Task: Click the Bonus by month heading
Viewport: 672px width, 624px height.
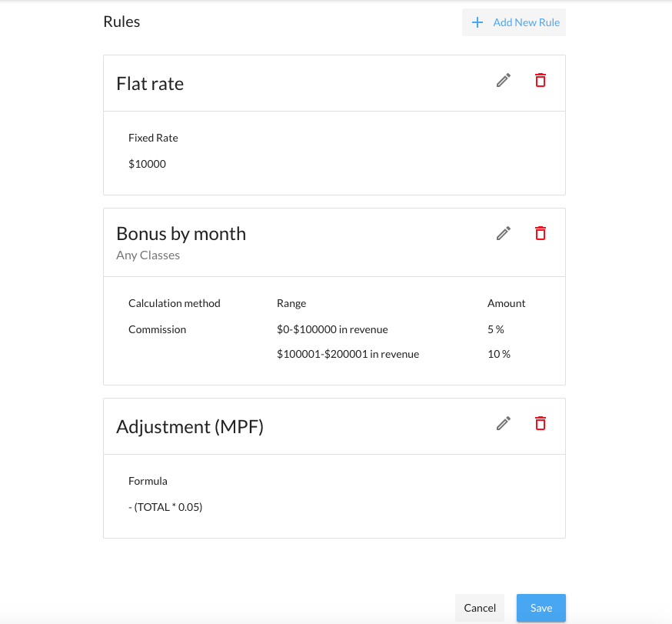Action: click(181, 233)
